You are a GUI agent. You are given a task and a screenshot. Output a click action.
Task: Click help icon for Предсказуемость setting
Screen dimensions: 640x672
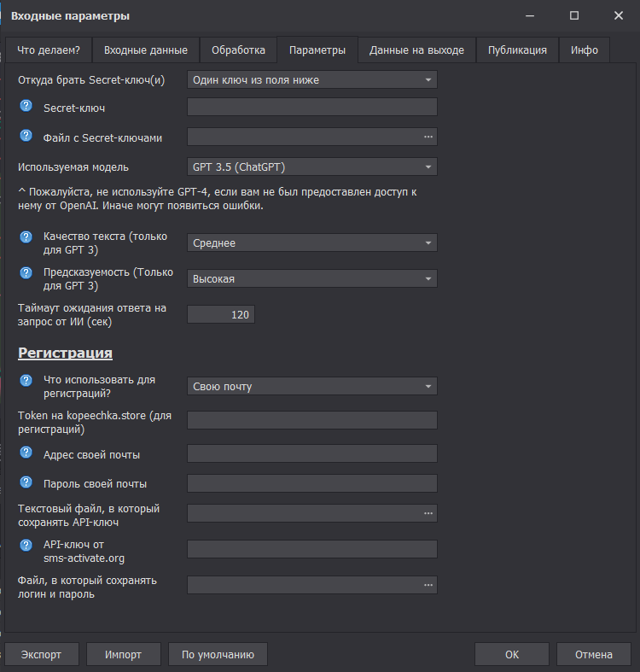[x=26, y=272]
